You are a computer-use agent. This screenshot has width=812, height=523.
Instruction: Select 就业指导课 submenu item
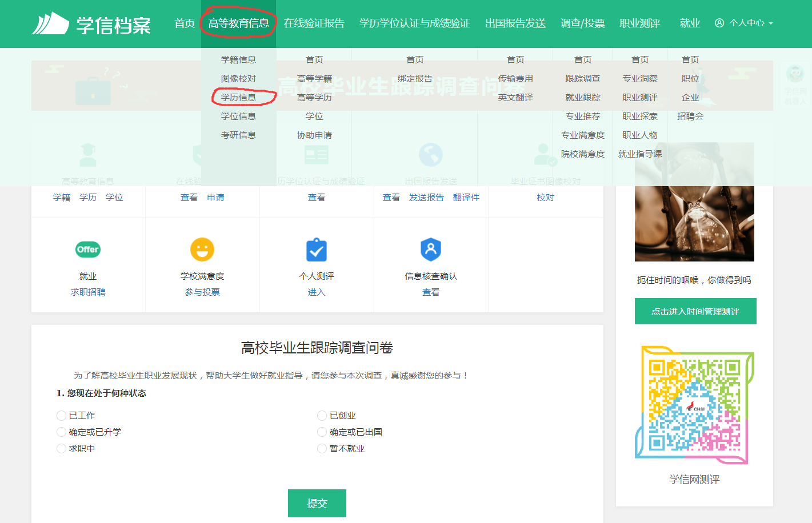[640, 154]
